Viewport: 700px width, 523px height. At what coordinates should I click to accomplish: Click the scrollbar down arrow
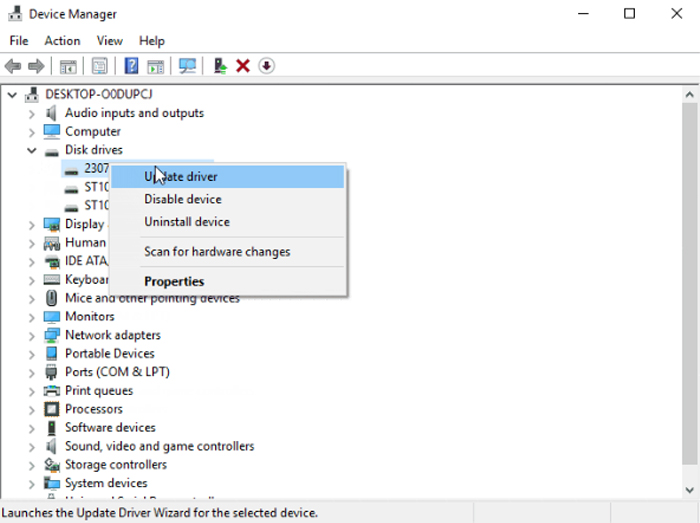[690, 490]
